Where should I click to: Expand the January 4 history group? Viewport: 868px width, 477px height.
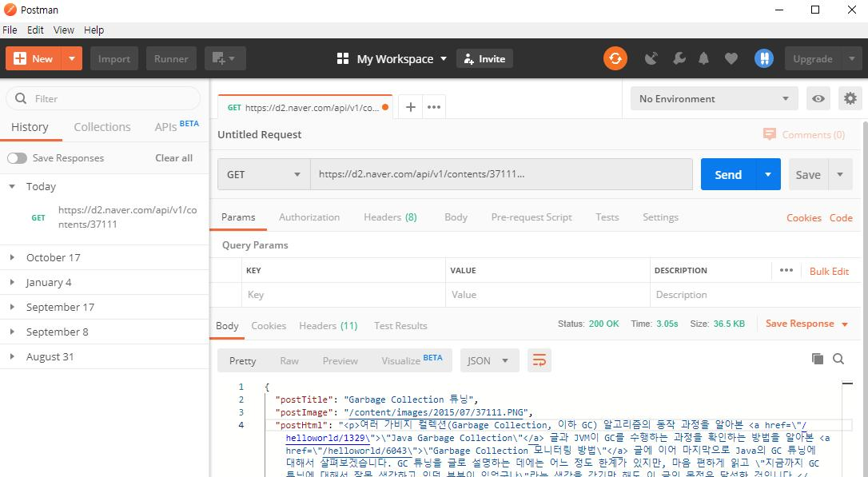tap(12, 282)
